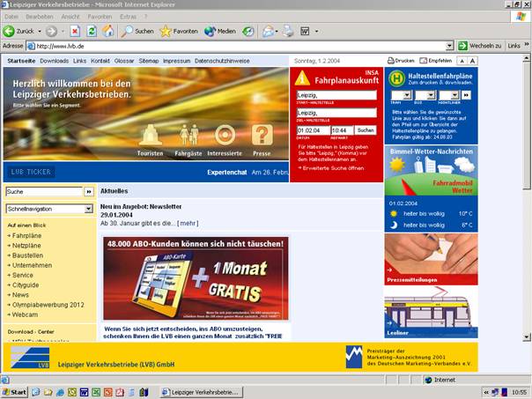The image size is (532, 399).
Task: Click the Empfehlen icon on page
Action: pos(423,61)
